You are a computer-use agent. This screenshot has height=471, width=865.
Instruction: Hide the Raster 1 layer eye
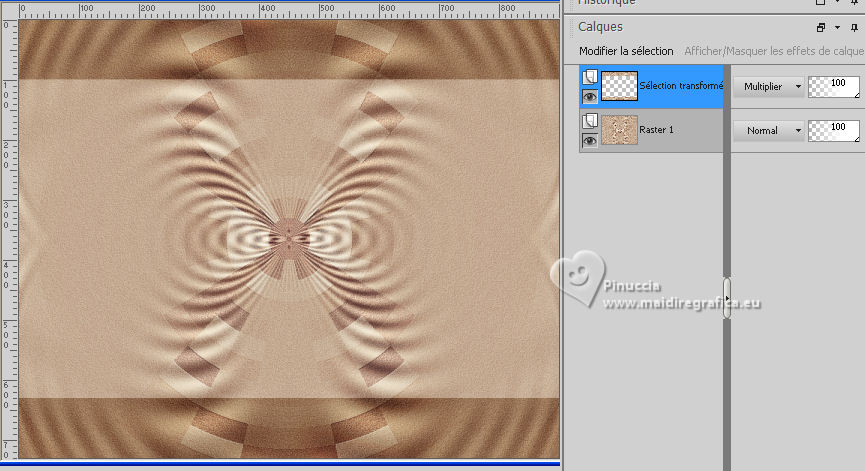tap(590, 140)
